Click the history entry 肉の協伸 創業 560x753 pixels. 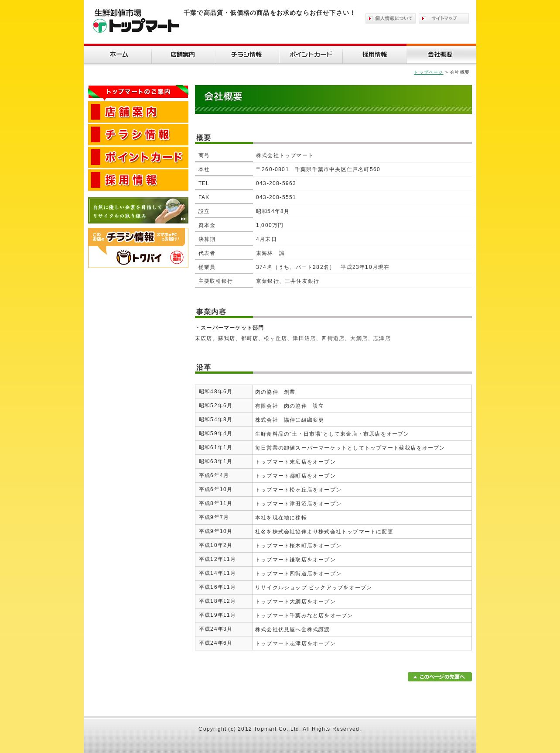275,392
